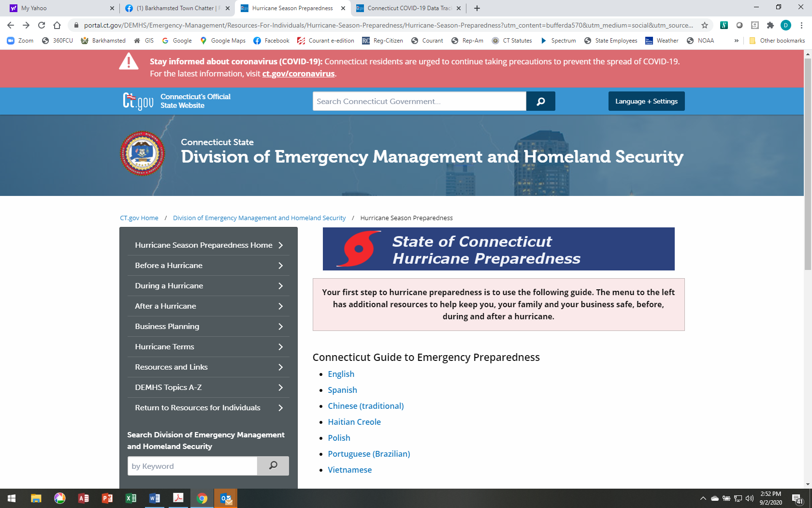
Task: Launch Excel from the taskbar
Action: click(x=130, y=498)
